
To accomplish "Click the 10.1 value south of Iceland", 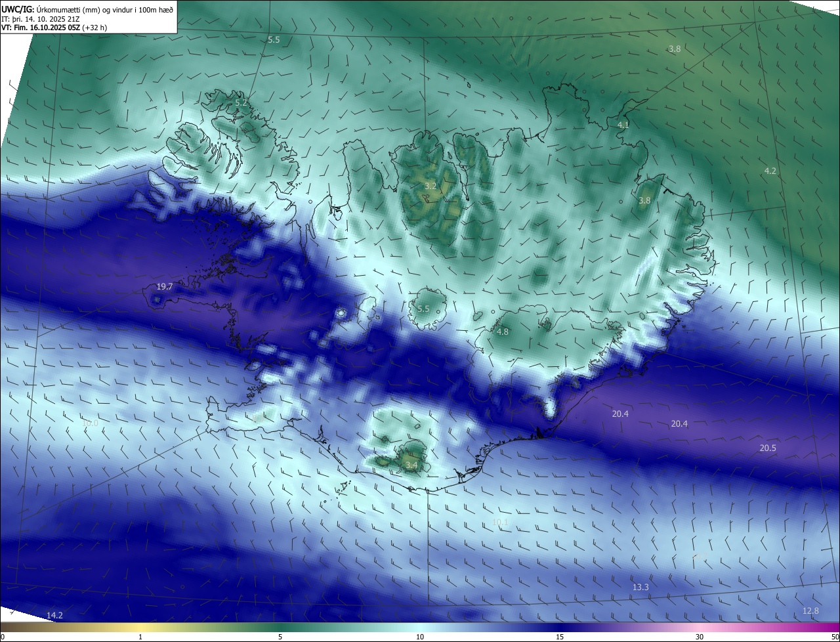I will (x=500, y=522).
